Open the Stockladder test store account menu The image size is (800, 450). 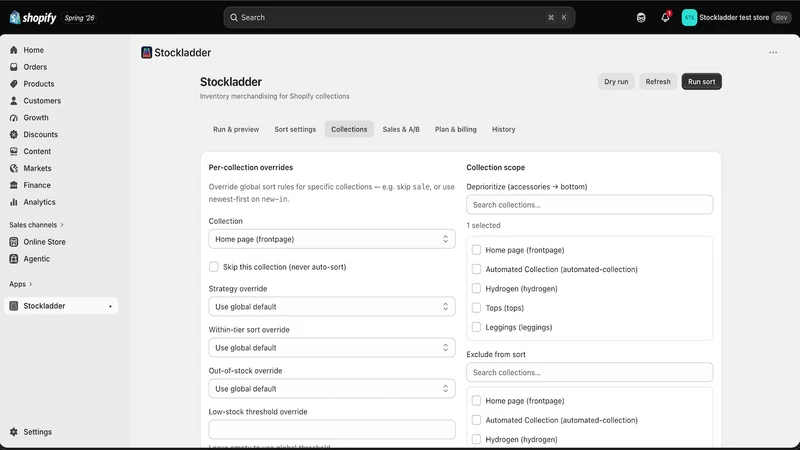point(736,17)
